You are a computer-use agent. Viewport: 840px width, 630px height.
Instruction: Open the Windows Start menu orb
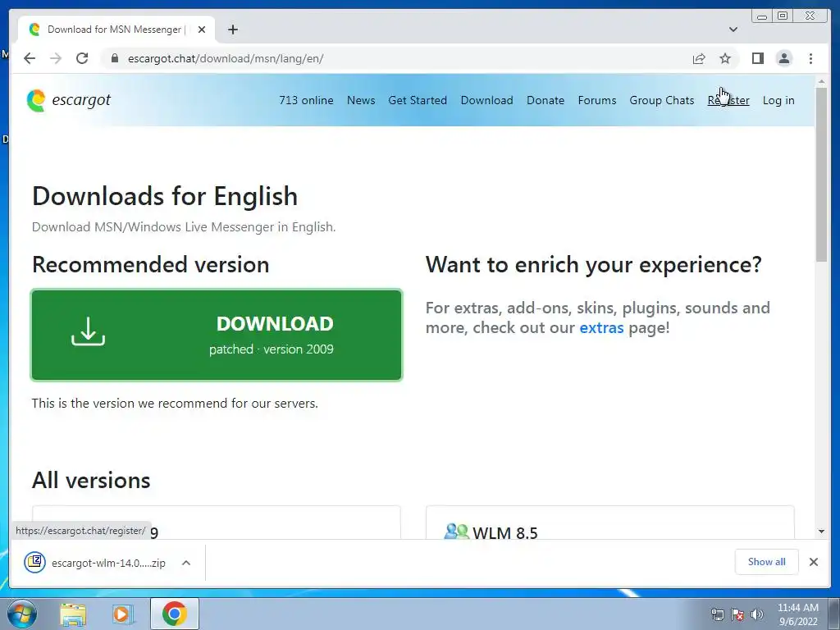click(x=22, y=614)
